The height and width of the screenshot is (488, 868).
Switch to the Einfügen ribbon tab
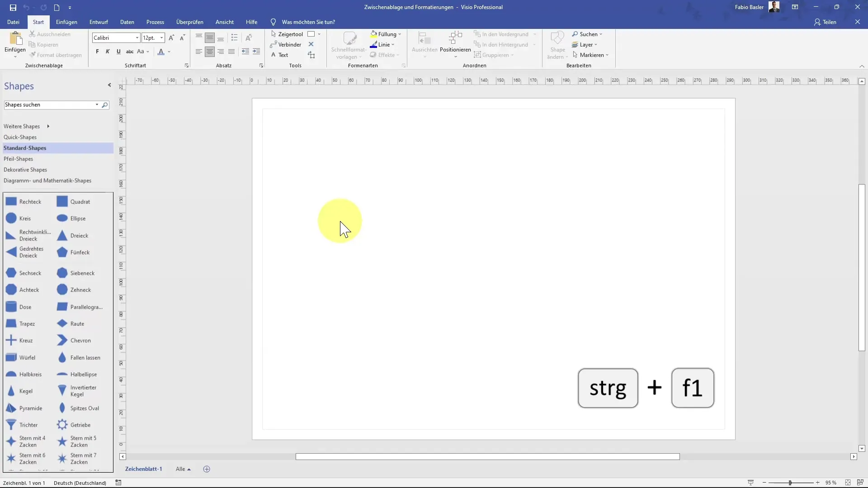click(66, 22)
